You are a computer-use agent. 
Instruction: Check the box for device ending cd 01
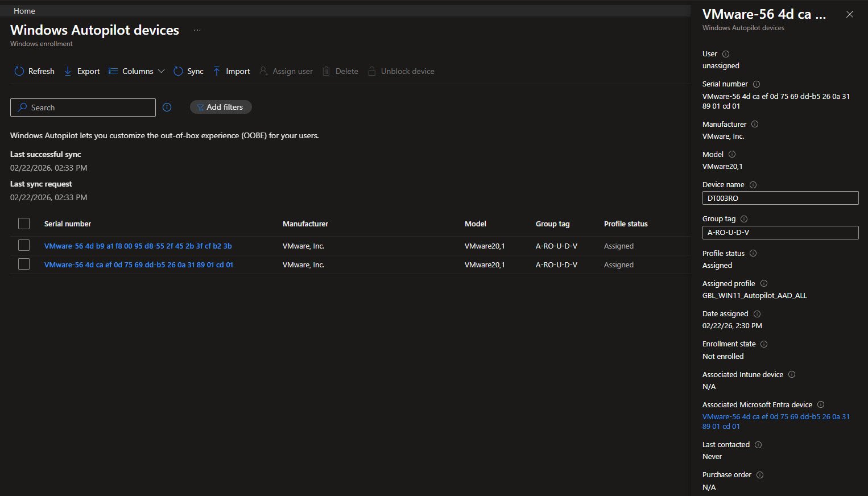pos(24,264)
